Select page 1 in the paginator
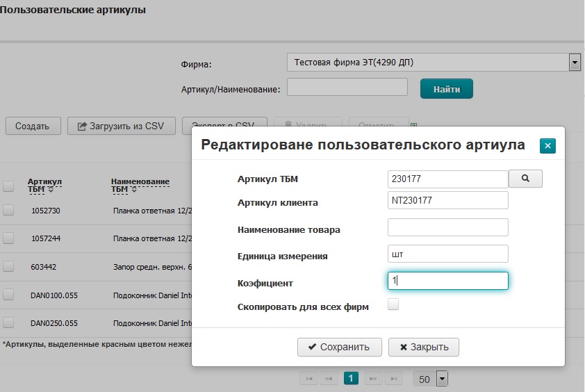Image resolution: width=585 pixels, height=392 pixels. point(351,378)
